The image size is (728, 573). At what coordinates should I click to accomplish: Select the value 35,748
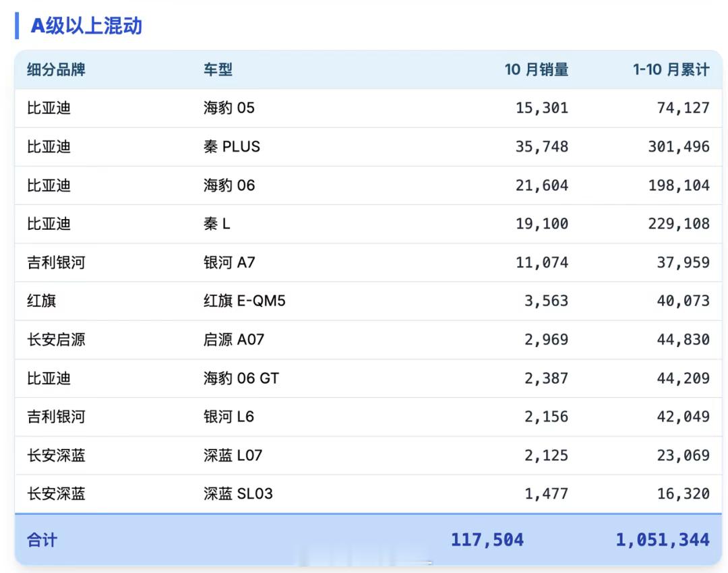542,147
